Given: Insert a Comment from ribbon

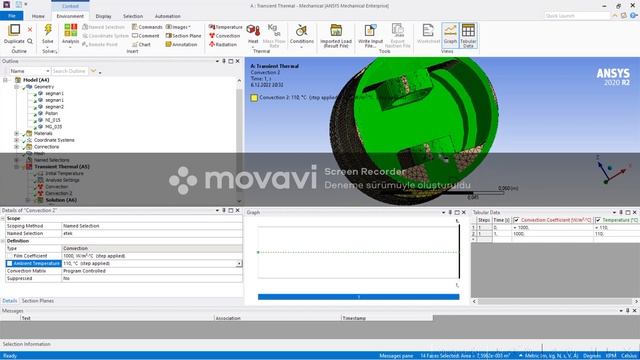Looking at the screenshot, I should (x=146, y=36).
